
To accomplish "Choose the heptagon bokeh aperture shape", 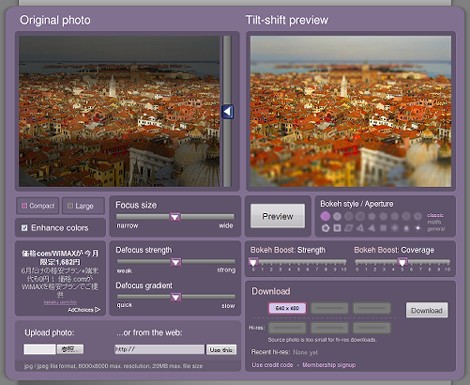I will [337, 217].
